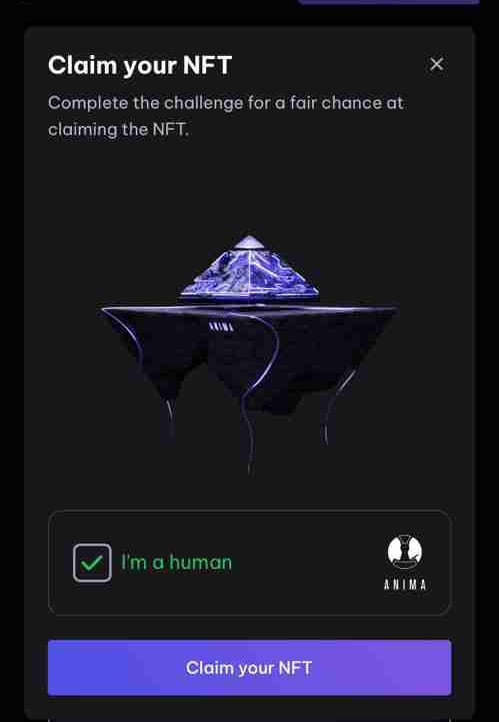The width and height of the screenshot is (499, 722).
Task: Close the Claim your NFT dialog
Action: (436, 64)
